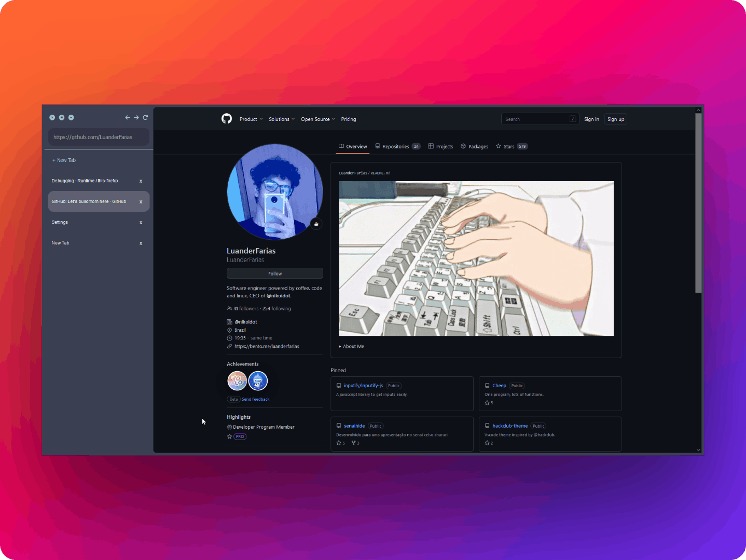Select the New Tab entry in sidebar

[99, 243]
